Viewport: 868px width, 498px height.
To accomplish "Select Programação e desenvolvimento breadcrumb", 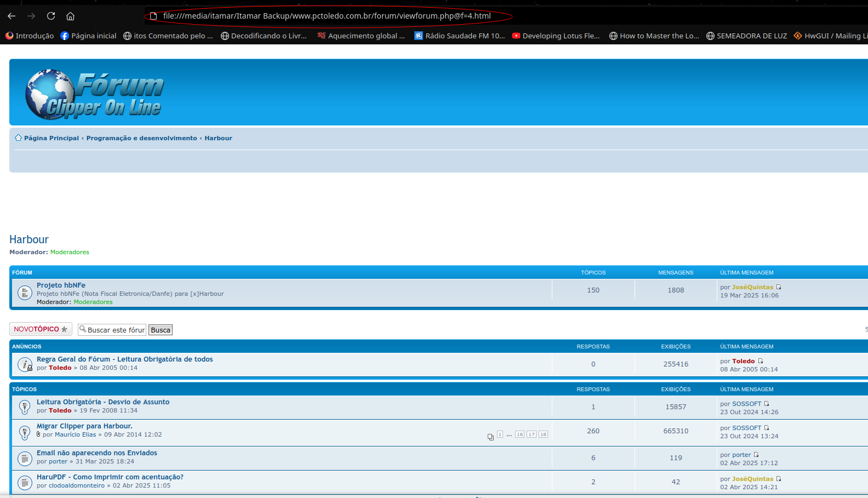I will point(141,138).
